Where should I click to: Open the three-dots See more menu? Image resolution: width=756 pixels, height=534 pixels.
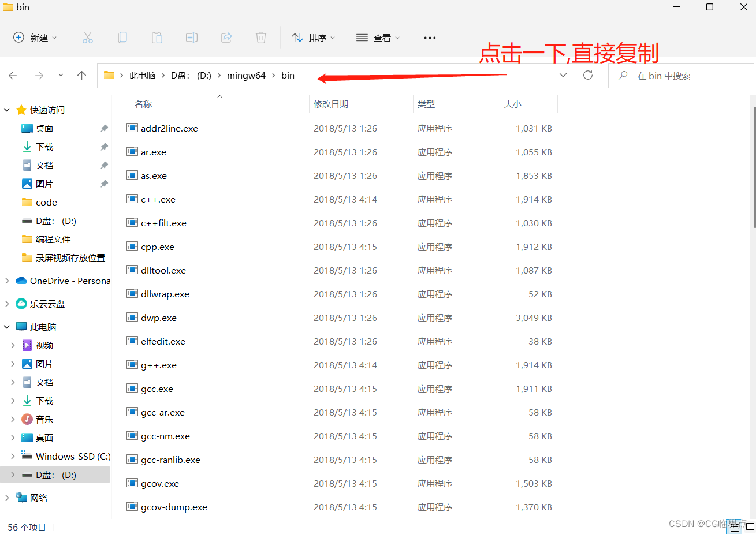[430, 38]
